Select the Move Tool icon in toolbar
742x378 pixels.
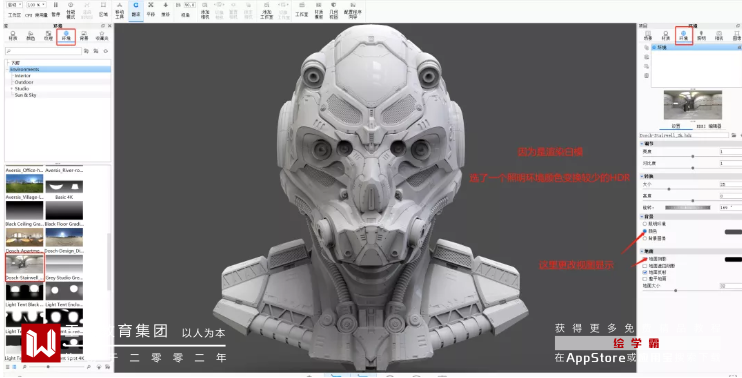tap(120, 9)
